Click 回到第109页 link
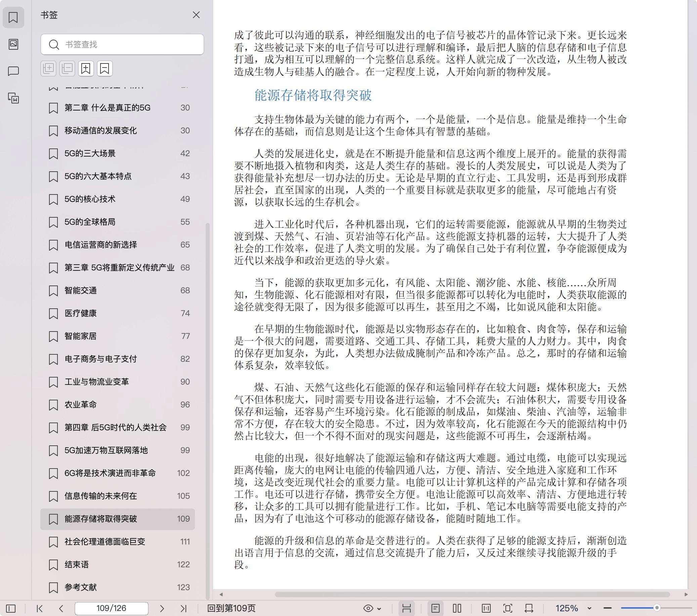This screenshot has height=616, width=697. click(232, 608)
